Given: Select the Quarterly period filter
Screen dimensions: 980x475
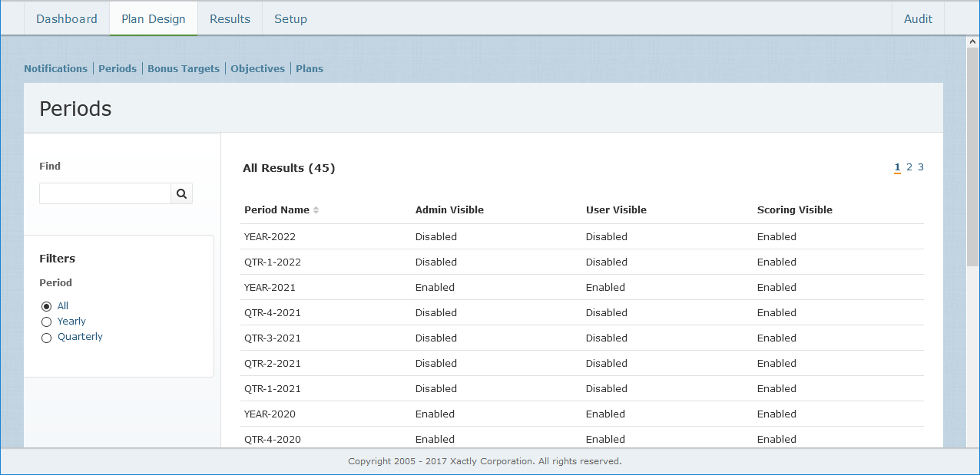Looking at the screenshot, I should [47, 337].
